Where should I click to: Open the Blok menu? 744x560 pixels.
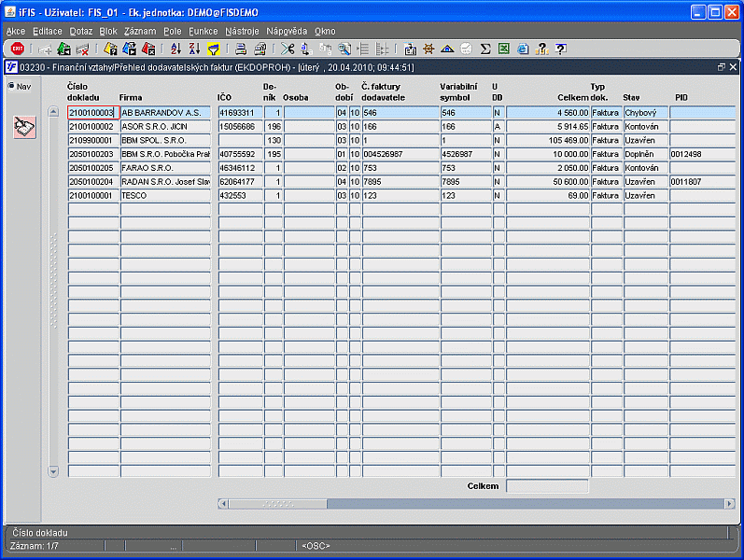pos(108,32)
